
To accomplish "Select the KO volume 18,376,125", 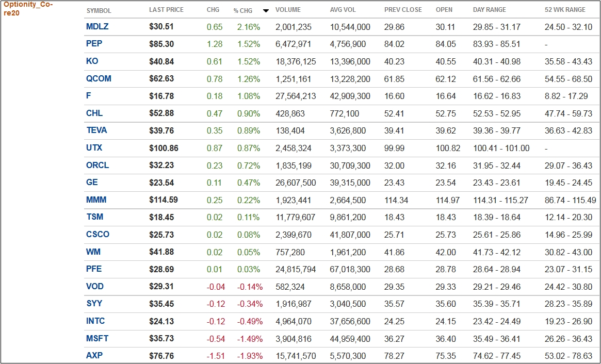I will (296, 62).
